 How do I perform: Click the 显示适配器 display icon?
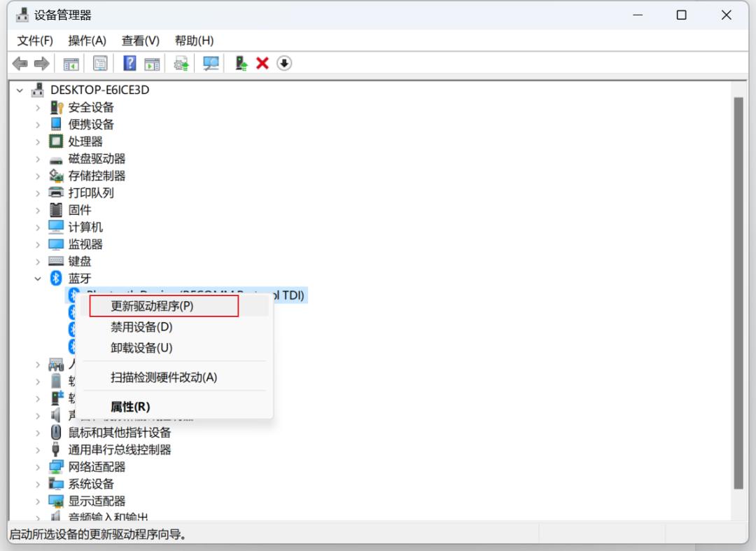pos(56,501)
